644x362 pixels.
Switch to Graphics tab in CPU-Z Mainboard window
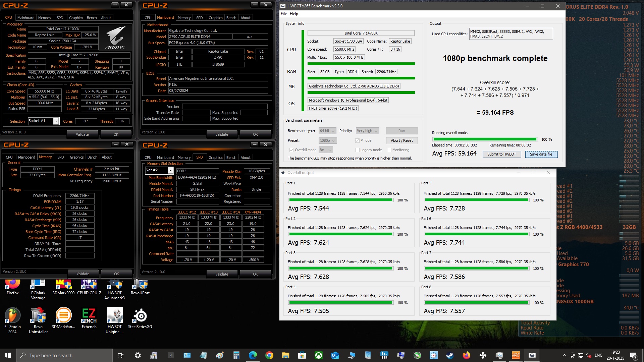(215, 18)
